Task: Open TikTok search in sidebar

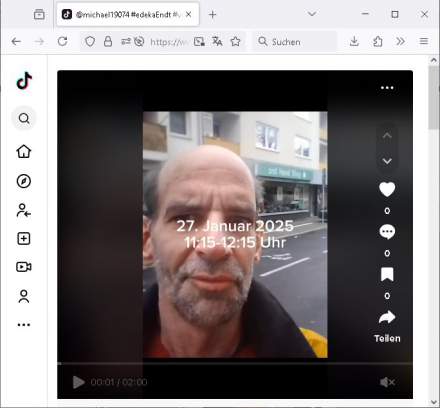Action: click(x=24, y=118)
